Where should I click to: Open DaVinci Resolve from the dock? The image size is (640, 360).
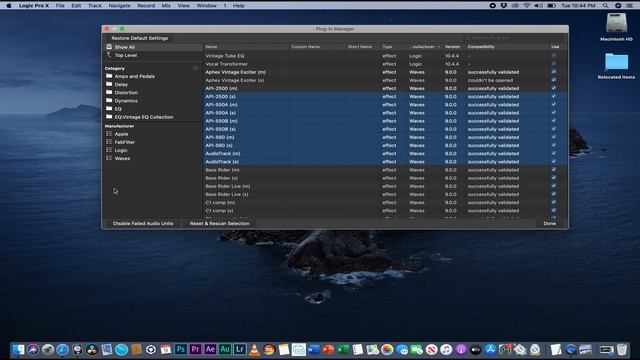tap(92, 349)
